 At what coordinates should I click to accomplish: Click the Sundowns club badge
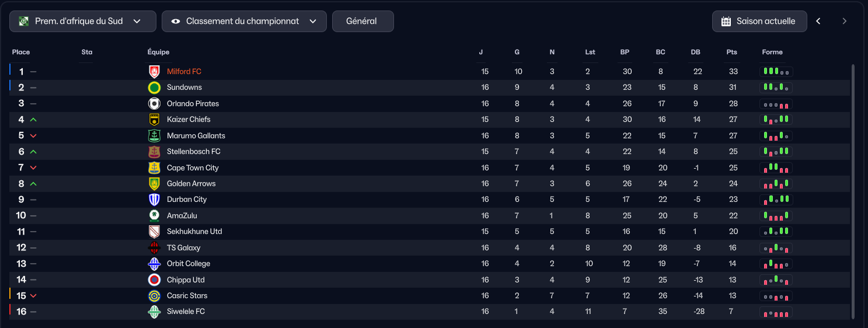point(154,88)
